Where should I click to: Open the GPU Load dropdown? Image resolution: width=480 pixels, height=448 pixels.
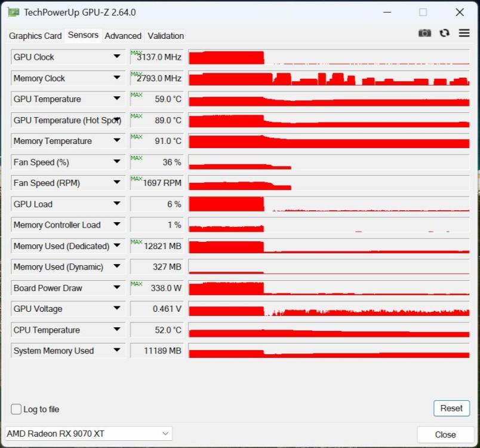click(x=116, y=204)
